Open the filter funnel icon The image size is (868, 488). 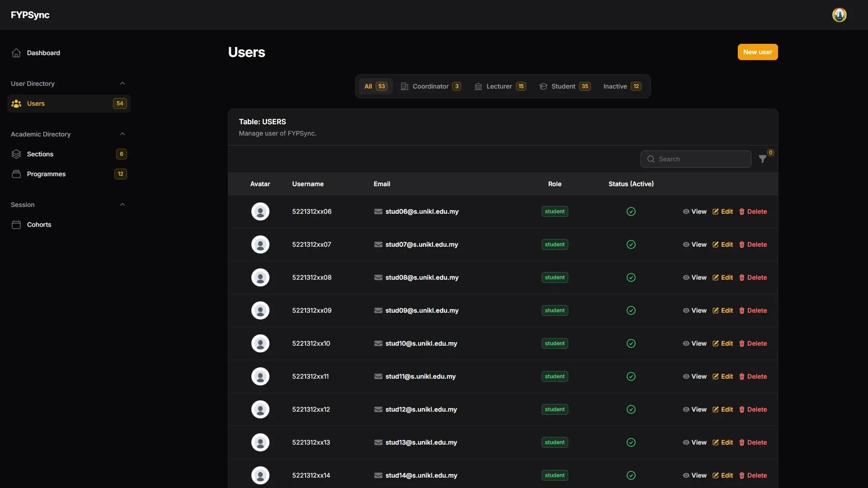click(762, 159)
